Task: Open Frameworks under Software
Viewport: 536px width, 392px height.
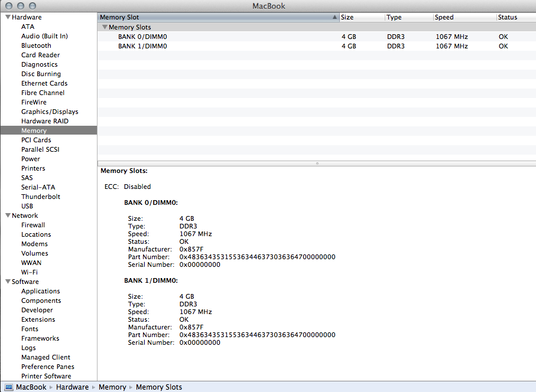Action: pyautogui.click(x=40, y=338)
